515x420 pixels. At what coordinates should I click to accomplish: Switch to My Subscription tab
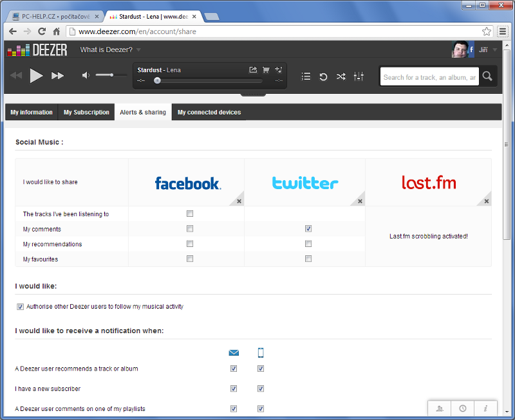pyautogui.click(x=86, y=112)
